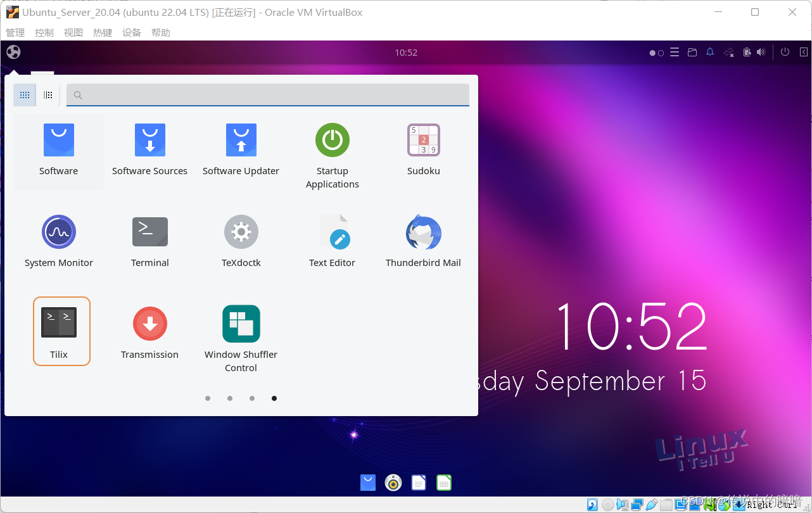Click the workspace list icon in the panel
Screen dimensions: 812x513
pos(675,53)
